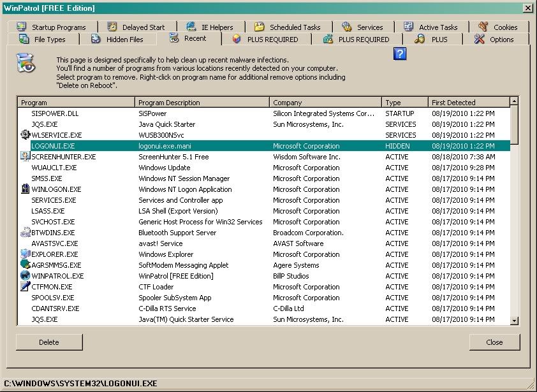Click the Delete button
537x392 pixels.
[49, 342]
